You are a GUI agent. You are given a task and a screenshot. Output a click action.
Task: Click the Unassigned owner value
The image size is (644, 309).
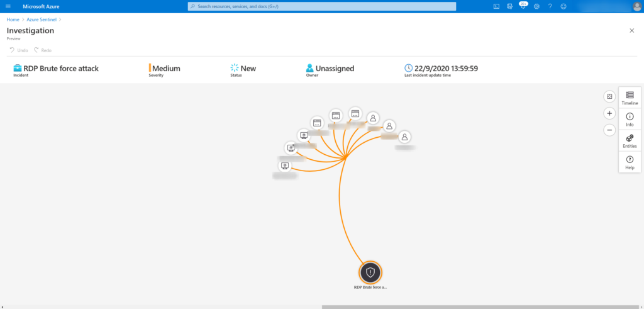pos(335,68)
